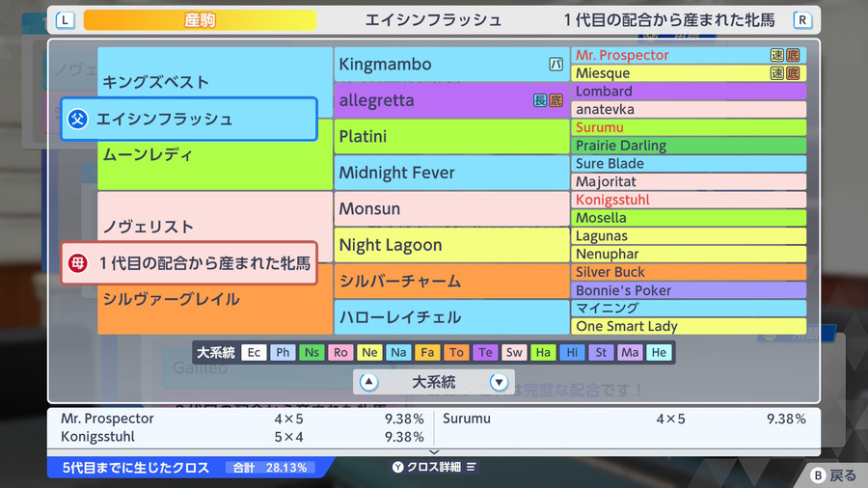Click the Ne lineage swatch
The width and height of the screenshot is (868, 488).
[369, 352]
